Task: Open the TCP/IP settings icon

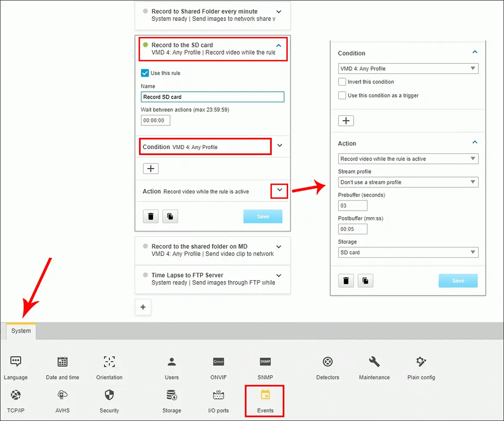Action: pyautogui.click(x=16, y=395)
